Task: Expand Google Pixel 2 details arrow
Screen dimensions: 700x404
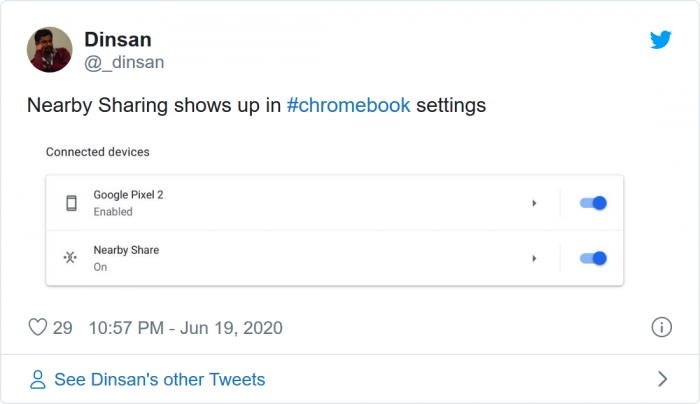Action: click(x=534, y=203)
